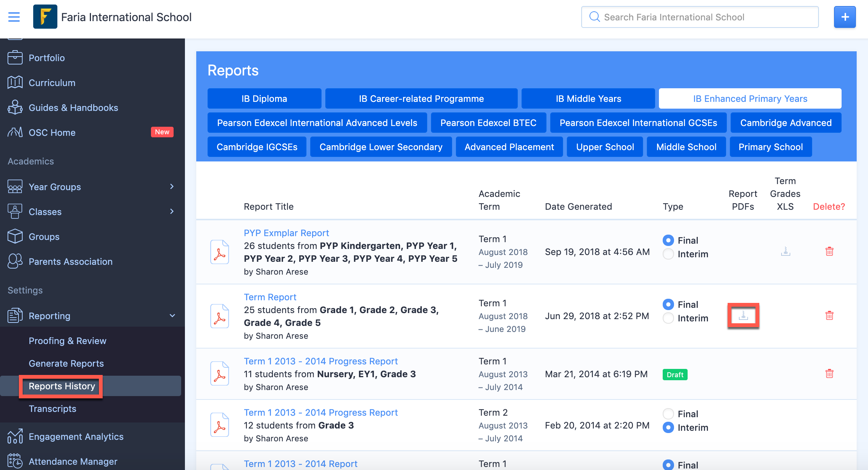Select Interim for Term Report
Image resolution: width=868 pixels, height=470 pixels.
coord(668,318)
